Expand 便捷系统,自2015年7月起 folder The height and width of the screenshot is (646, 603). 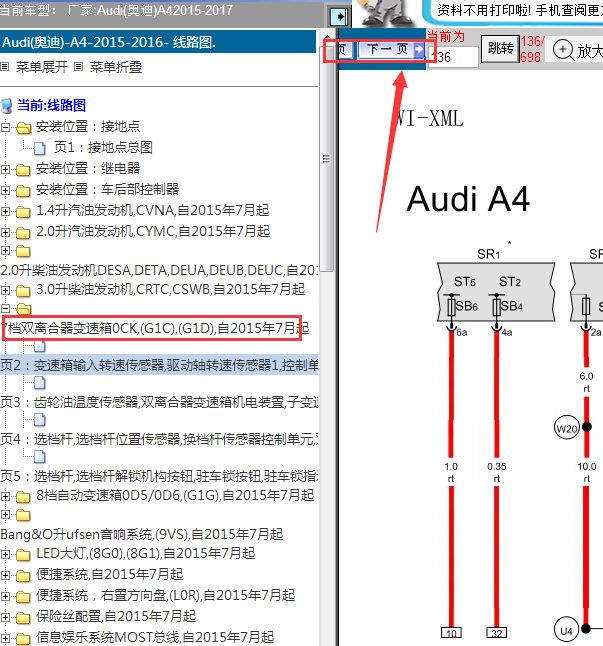(6, 576)
